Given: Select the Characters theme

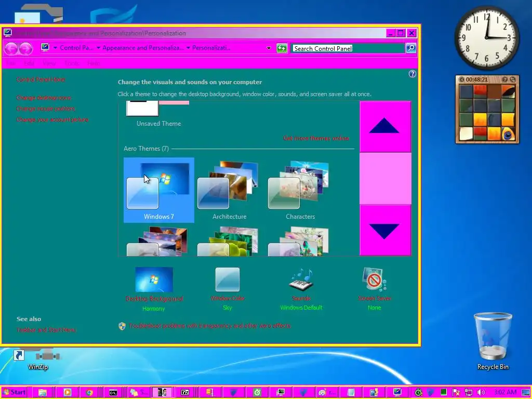Looking at the screenshot, I should tap(300, 190).
